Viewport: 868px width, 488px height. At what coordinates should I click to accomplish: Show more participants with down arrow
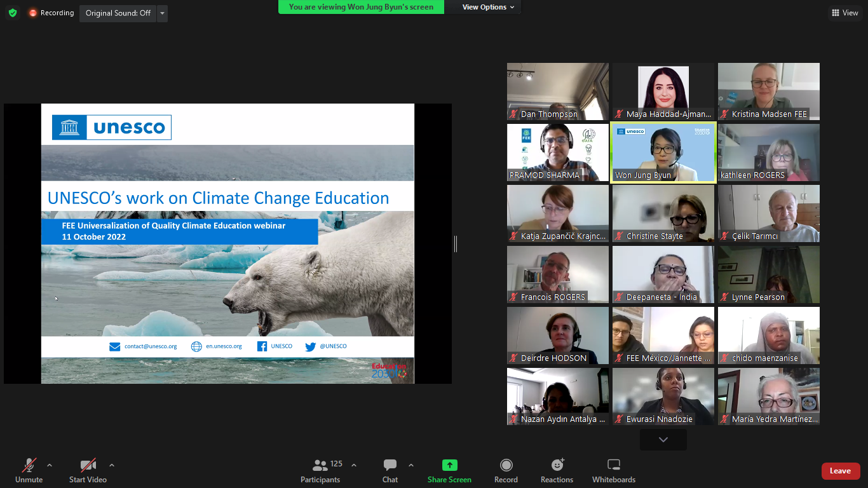coord(663,440)
